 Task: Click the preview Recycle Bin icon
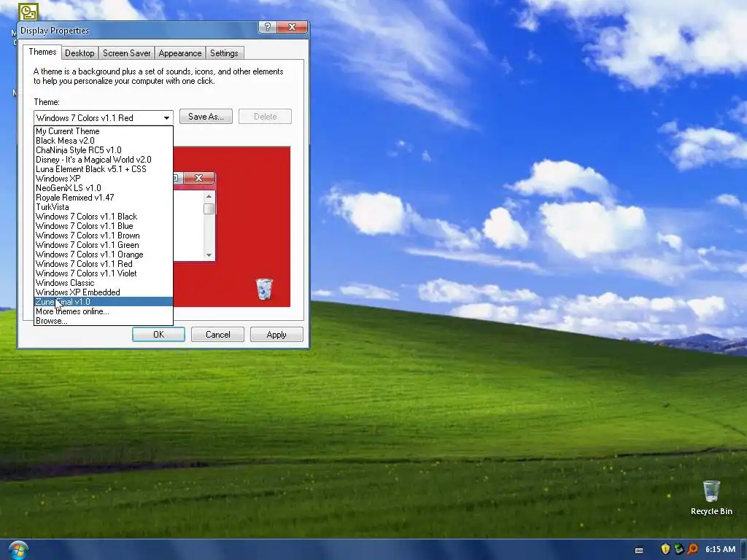(264, 289)
